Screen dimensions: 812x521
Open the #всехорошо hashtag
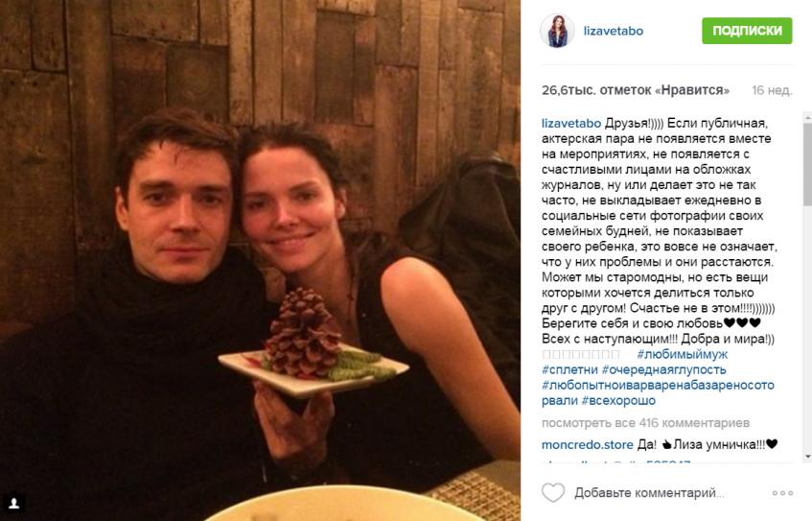click(618, 401)
